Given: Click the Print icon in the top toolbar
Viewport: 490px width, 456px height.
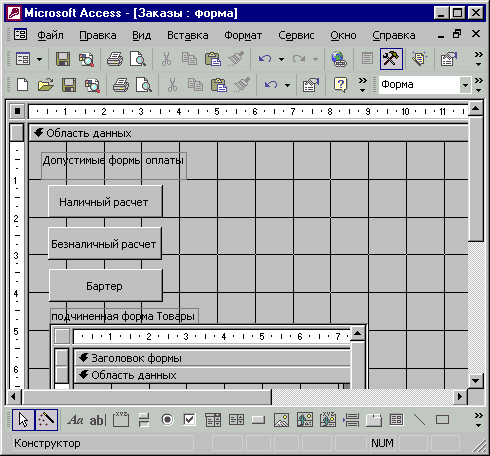Looking at the screenshot, I should click(115, 59).
